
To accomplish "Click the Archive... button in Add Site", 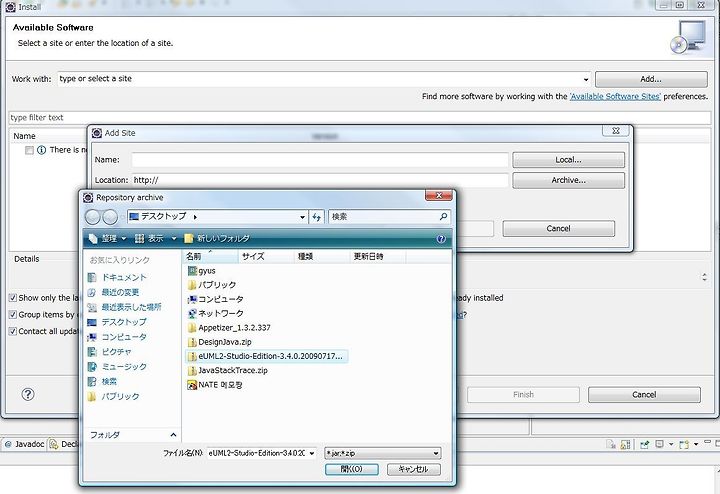I will click(568, 180).
